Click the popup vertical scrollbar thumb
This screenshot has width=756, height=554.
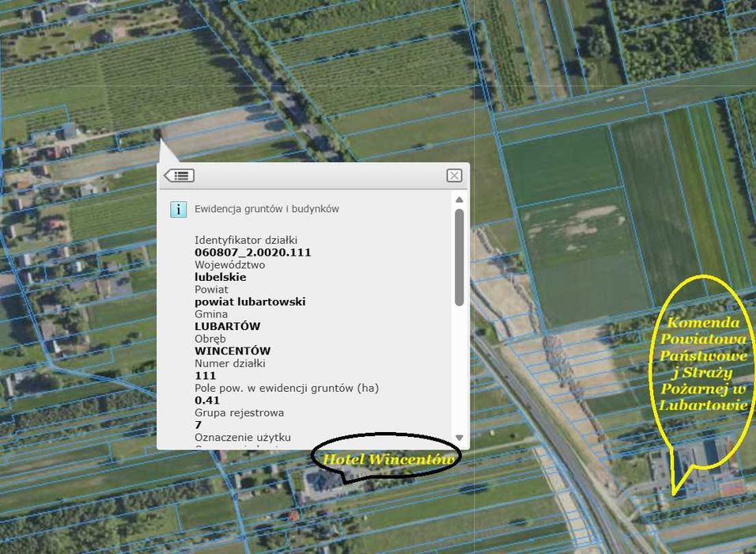459,257
